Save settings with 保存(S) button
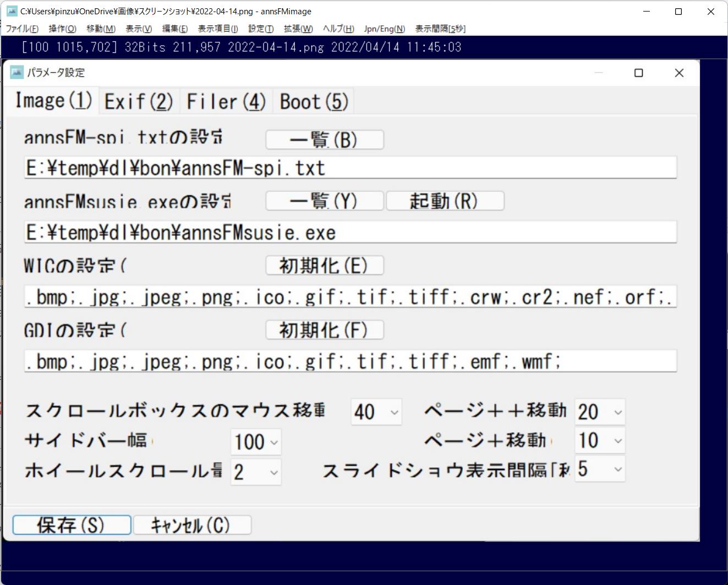 [x=72, y=525]
